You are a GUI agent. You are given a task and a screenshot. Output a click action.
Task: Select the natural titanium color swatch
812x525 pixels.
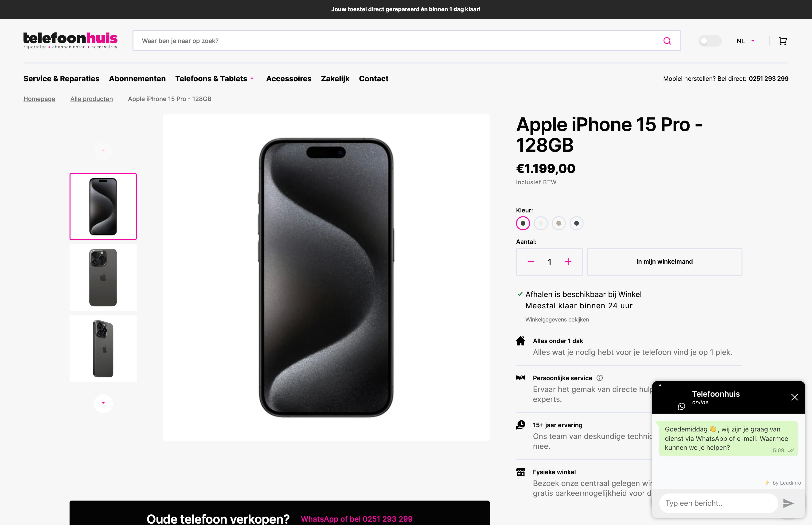click(559, 223)
